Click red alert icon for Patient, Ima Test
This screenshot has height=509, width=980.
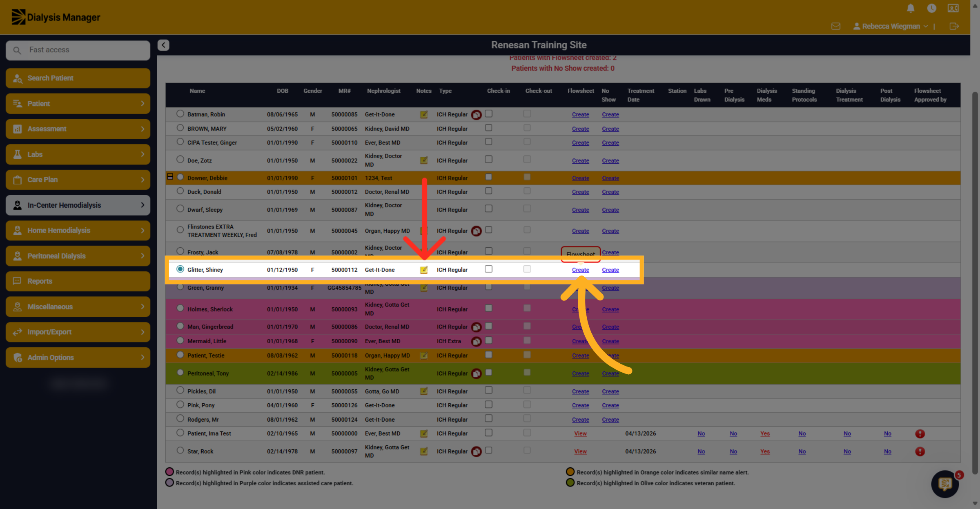pyautogui.click(x=920, y=433)
